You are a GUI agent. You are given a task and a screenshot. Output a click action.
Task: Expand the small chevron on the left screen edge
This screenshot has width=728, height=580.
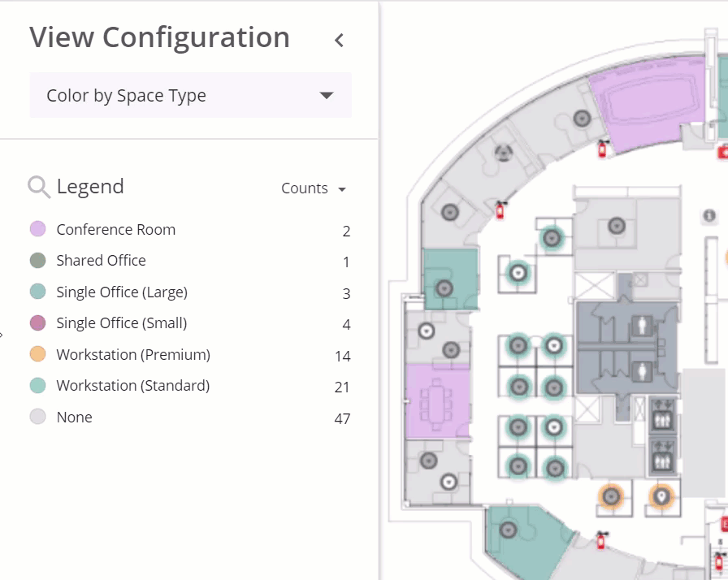tap(2, 333)
